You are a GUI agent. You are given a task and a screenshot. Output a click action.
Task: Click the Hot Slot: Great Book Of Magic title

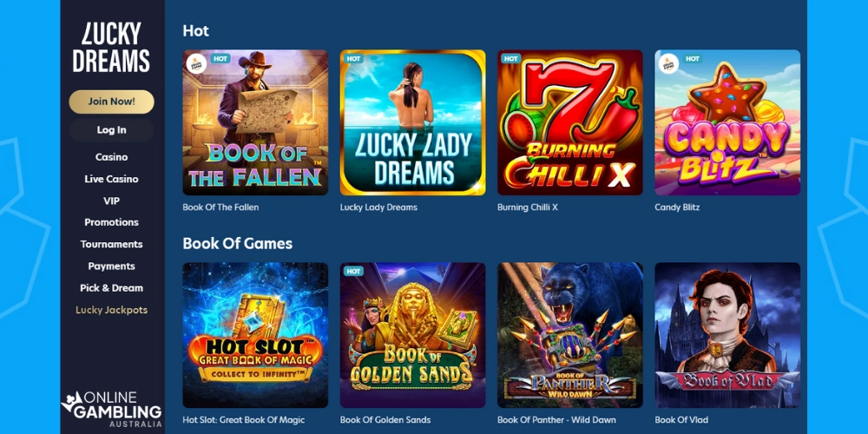244,420
